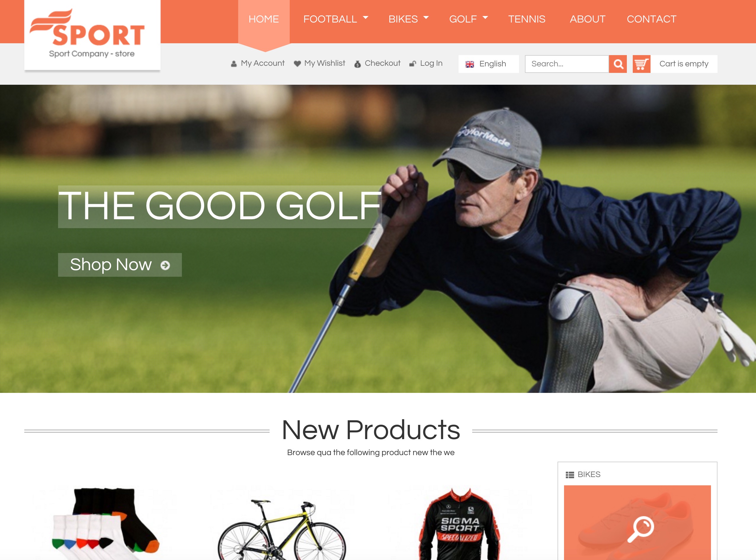Click the Shop Now button

pos(120,265)
